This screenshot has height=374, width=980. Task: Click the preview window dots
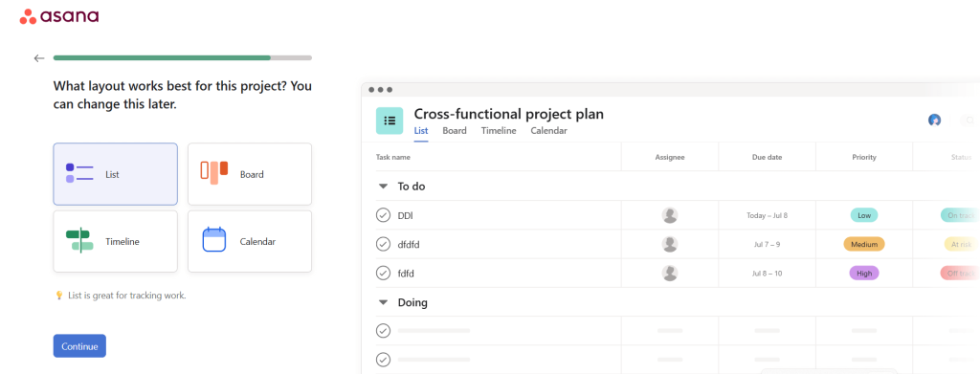[380, 90]
